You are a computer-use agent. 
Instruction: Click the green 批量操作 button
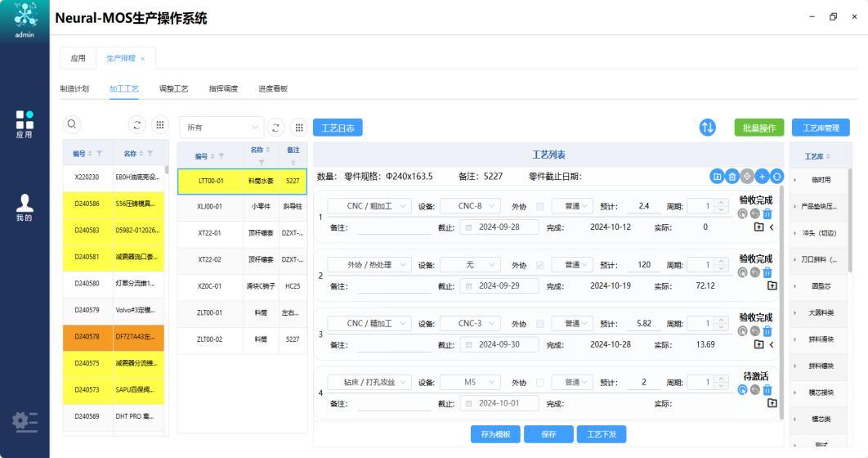point(758,128)
